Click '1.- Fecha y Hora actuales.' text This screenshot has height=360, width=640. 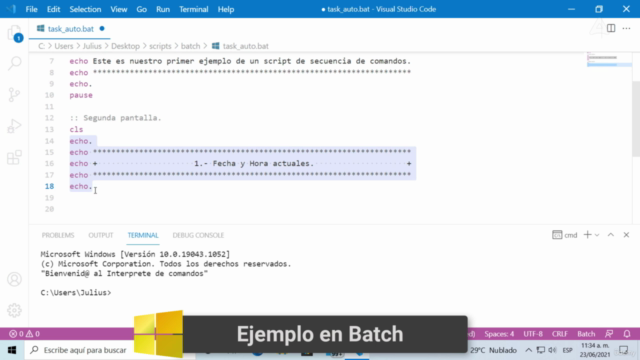click(254, 163)
